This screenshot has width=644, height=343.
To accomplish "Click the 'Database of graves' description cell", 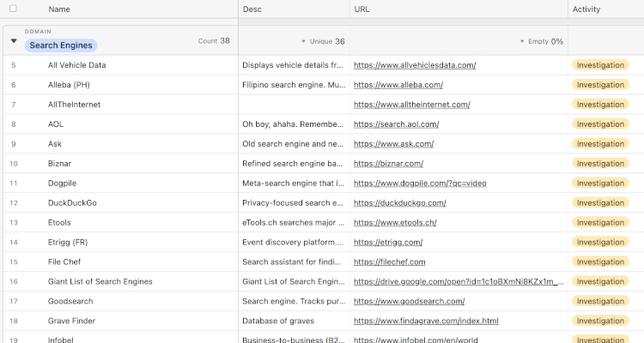I will click(x=294, y=321).
